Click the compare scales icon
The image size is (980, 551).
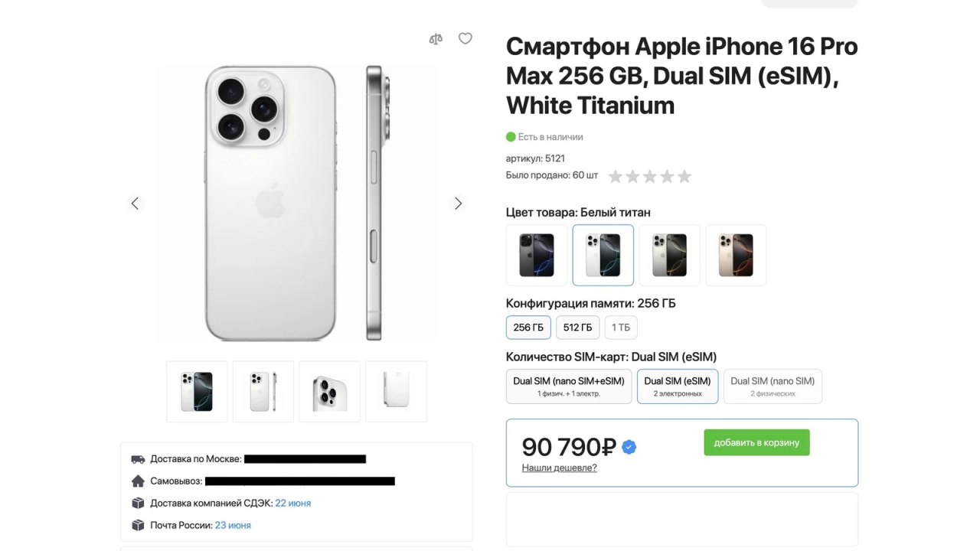[436, 39]
